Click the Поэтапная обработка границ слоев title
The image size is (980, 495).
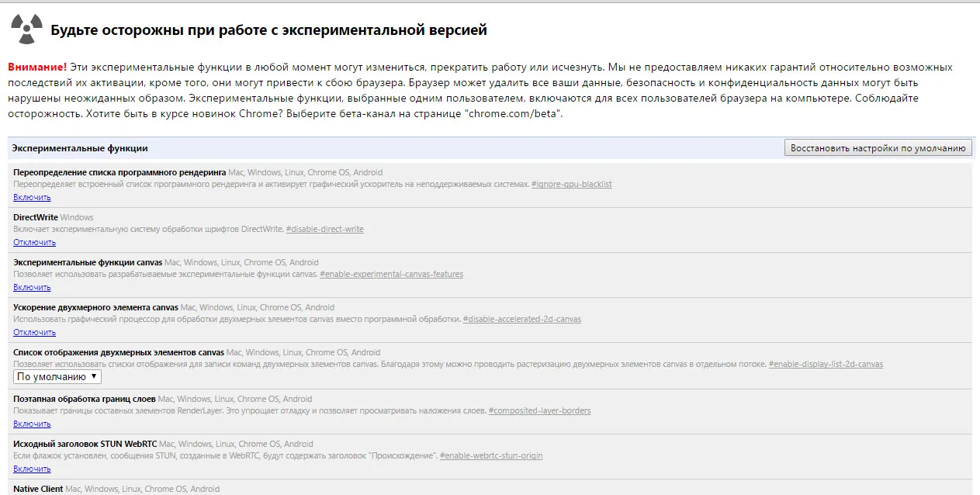tap(85, 399)
